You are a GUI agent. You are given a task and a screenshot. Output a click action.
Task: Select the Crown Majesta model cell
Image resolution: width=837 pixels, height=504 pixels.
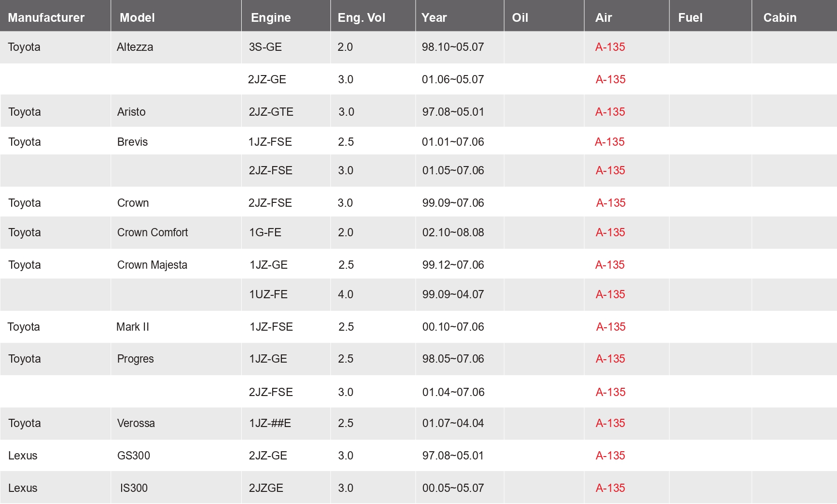pyautogui.click(x=152, y=265)
